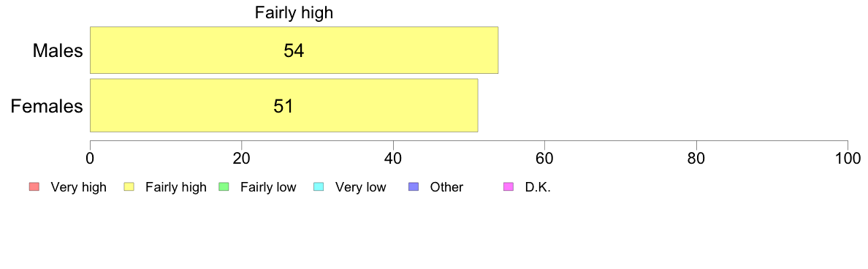Click the magenta D.K. legend swatch
The width and height of the screenshot is (868, 269).
(509, 187)
